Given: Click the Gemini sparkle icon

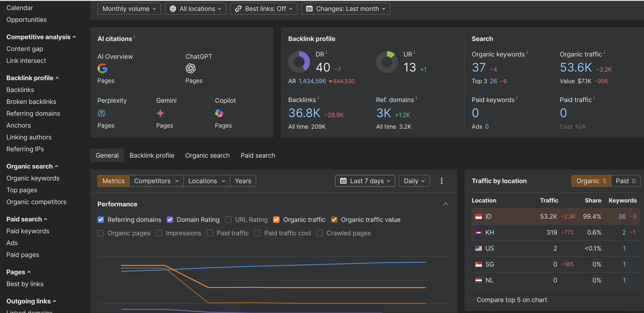Looking at the screenshot, I should (x=160, y=113).
